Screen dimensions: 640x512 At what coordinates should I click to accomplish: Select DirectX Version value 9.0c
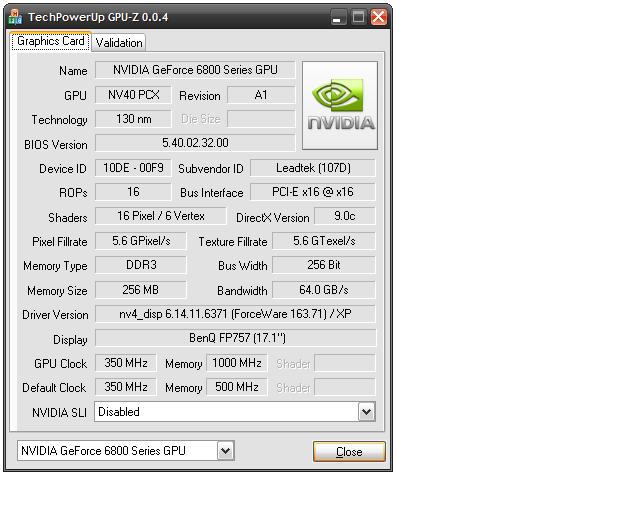344,216
